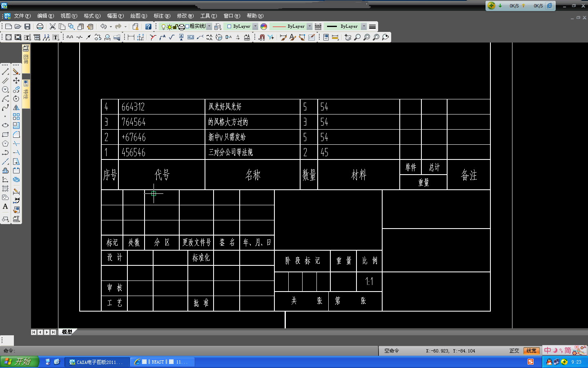Select the Rectangle drawing tool
The image size is (588, 368).
tap(5, 135)
